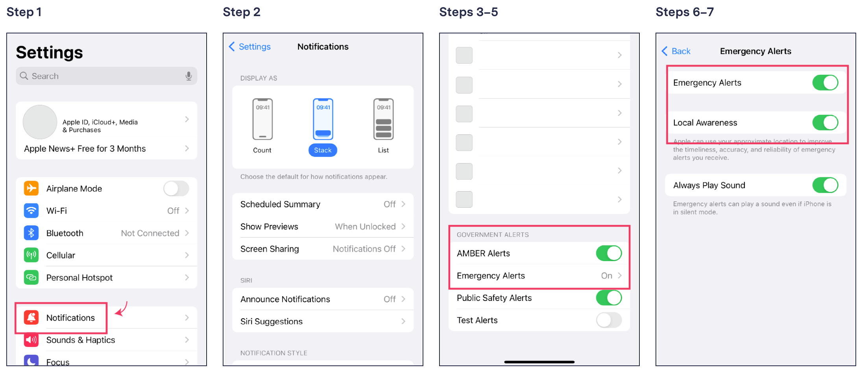Screen dimensions: 868x376
Task: Open Scheduled Summary settings row
Action: [x=323, y=204]
